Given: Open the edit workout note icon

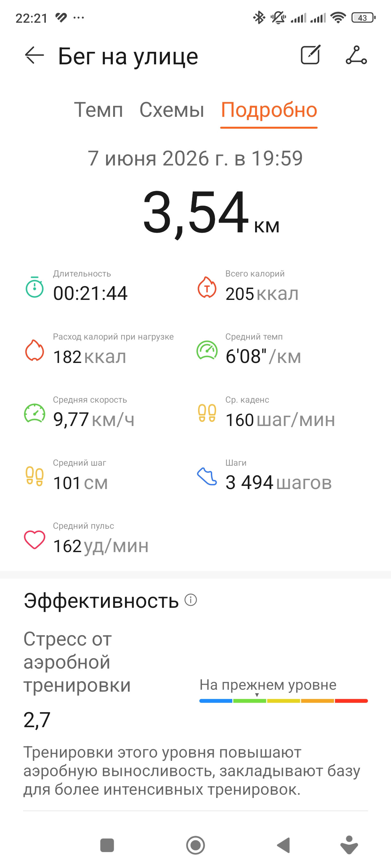Looking at the screenshot, I should point(310,55).
